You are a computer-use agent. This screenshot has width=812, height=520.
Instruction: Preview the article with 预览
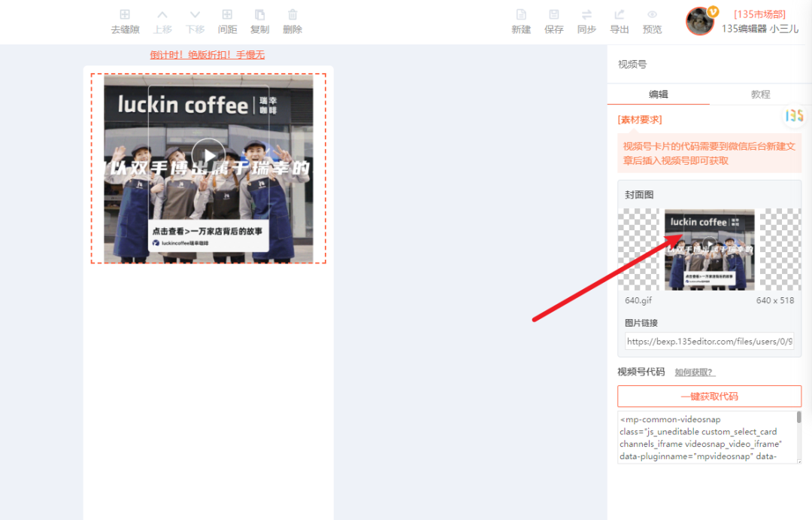click(x=652, y=22)
